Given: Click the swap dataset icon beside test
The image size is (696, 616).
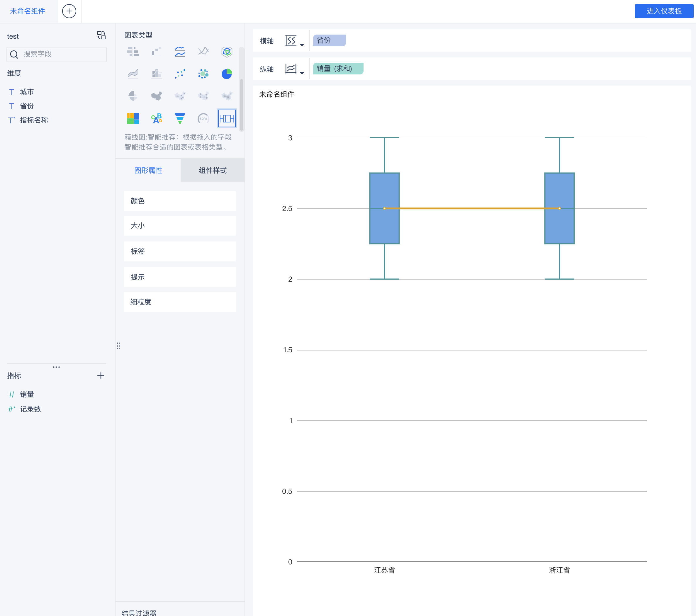Looking at the screenshot, I should pyautogui.click(x=101, y=35).
